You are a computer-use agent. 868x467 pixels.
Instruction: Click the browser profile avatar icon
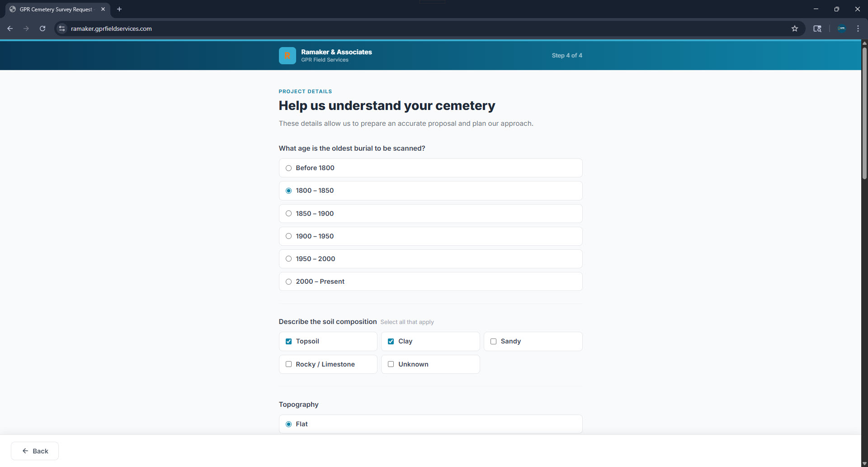click(841, 29)
